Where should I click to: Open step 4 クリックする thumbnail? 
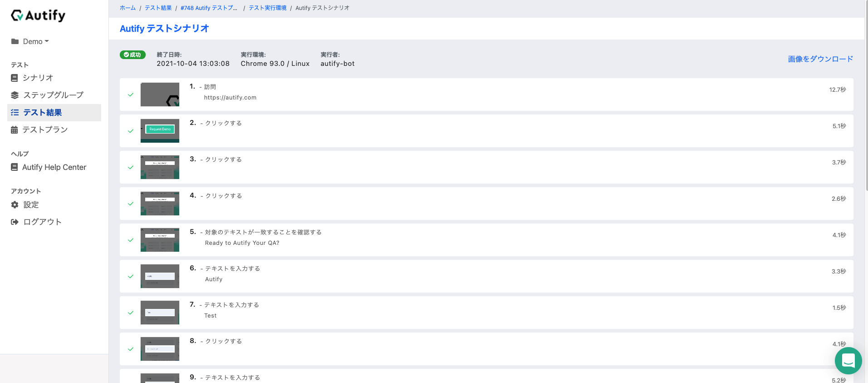(x=160, y=204)
